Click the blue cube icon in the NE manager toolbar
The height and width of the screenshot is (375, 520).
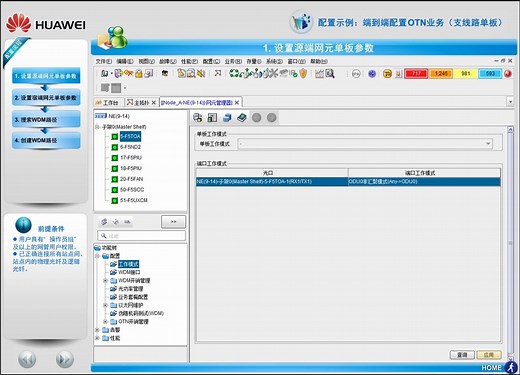click(x=227, y=117)
